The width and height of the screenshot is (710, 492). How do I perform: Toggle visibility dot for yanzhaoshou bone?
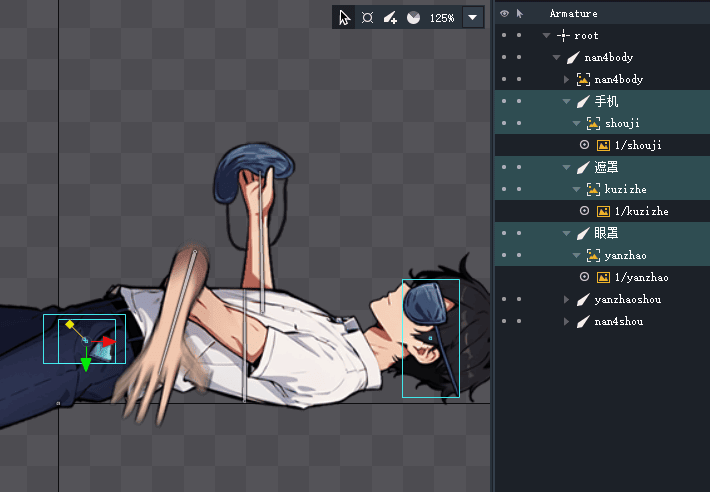coord(504,299)
